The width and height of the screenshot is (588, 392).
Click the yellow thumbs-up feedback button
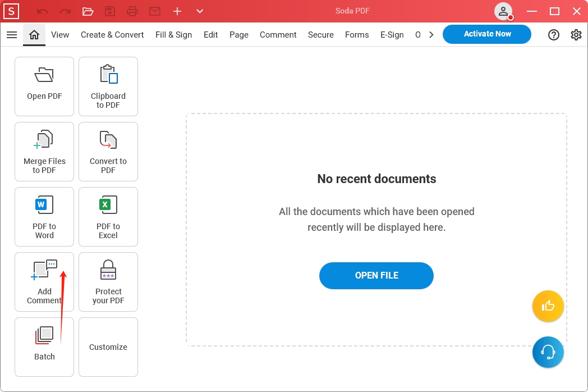click(x=548, y=306)
